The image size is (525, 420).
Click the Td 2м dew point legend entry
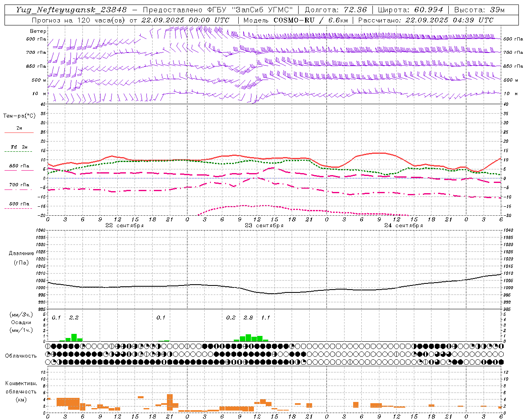coord(19,147)
